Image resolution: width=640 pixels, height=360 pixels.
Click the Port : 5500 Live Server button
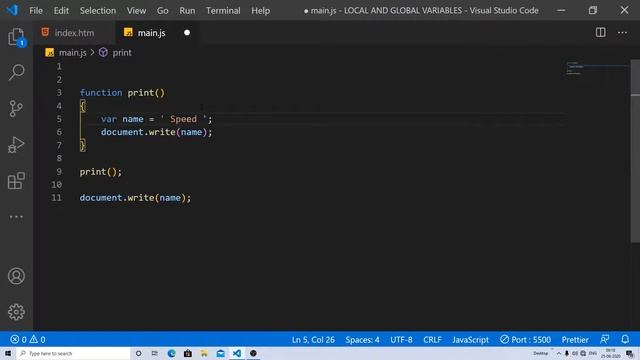(x=525, y=340)
